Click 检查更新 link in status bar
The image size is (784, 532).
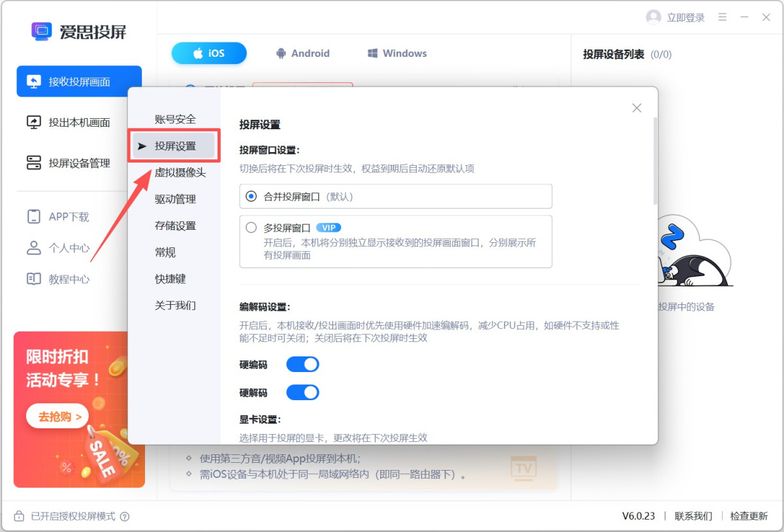pos(749,516)
